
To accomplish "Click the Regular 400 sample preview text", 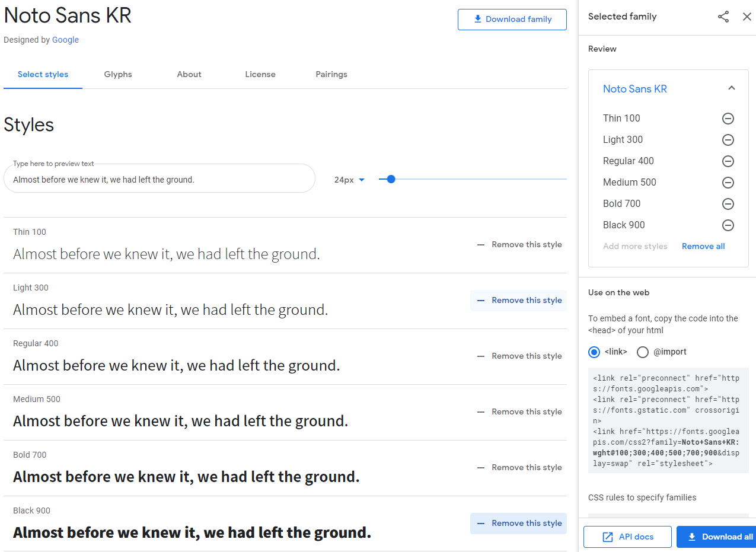I will pos(177,366).
